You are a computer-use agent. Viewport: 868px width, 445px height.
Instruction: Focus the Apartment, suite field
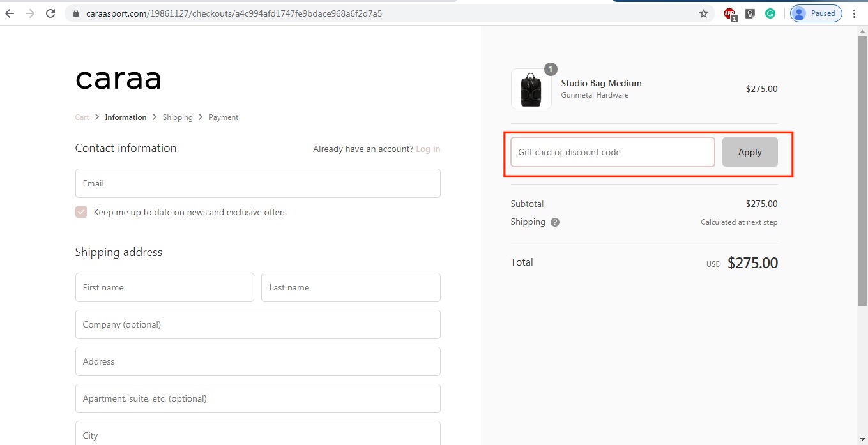click(258, 398)
